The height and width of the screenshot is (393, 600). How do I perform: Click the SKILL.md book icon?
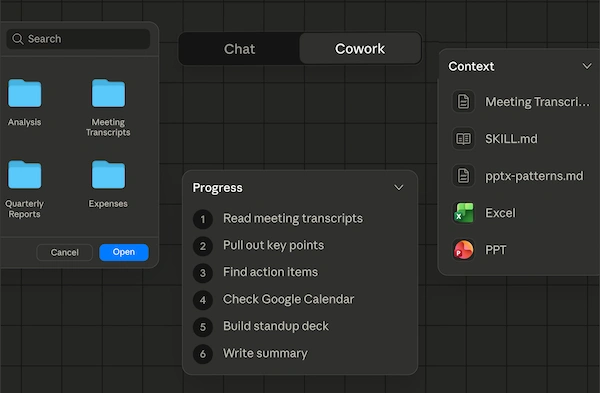[463, 139]
